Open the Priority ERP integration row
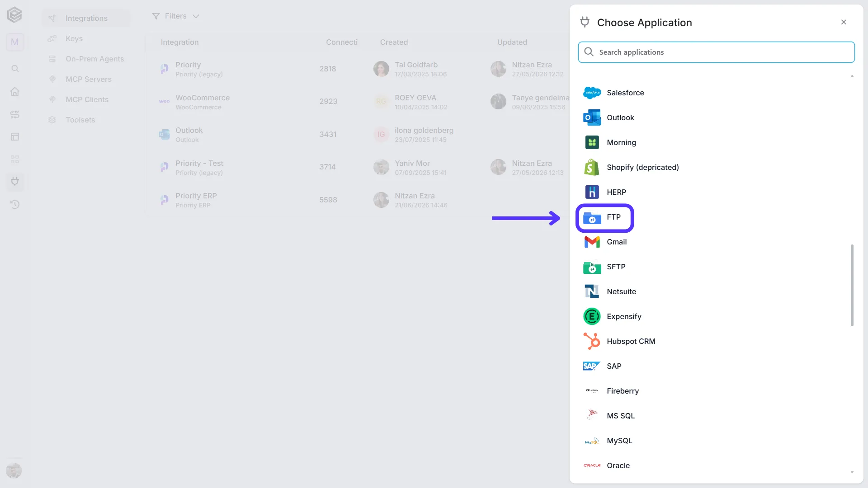Viewport: 868px width, 488px height. (357, 200)
